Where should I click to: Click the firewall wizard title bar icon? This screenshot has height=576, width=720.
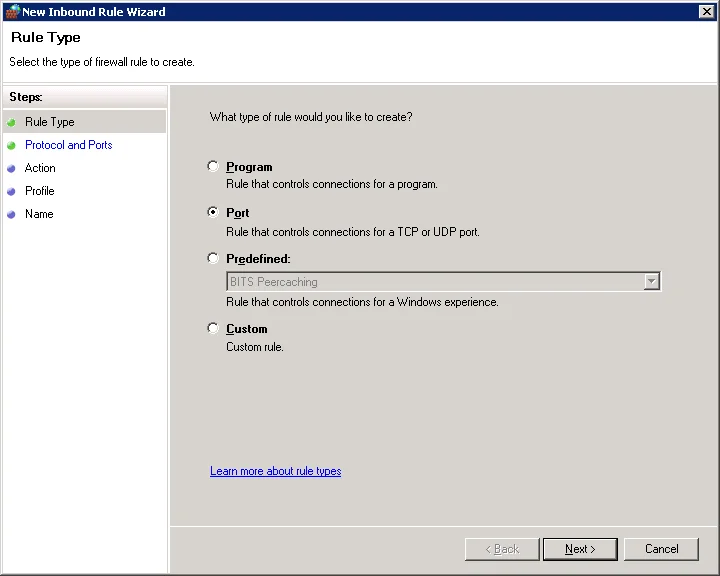click(x=12, y=12)
